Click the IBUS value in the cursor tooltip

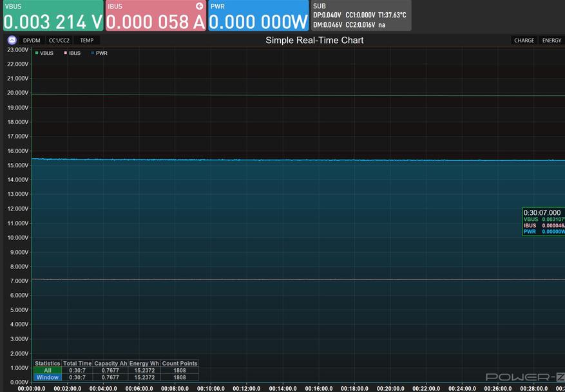point(553,225)
